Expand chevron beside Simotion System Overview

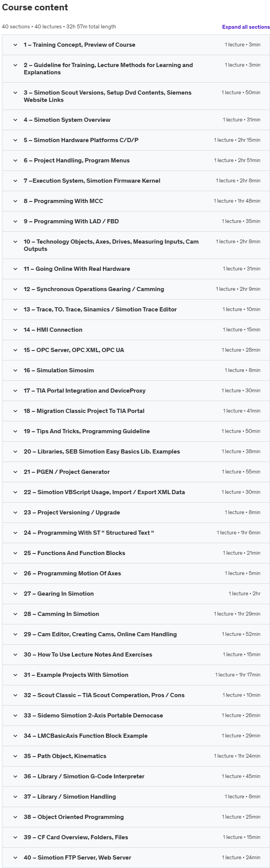tap(15, 120)
